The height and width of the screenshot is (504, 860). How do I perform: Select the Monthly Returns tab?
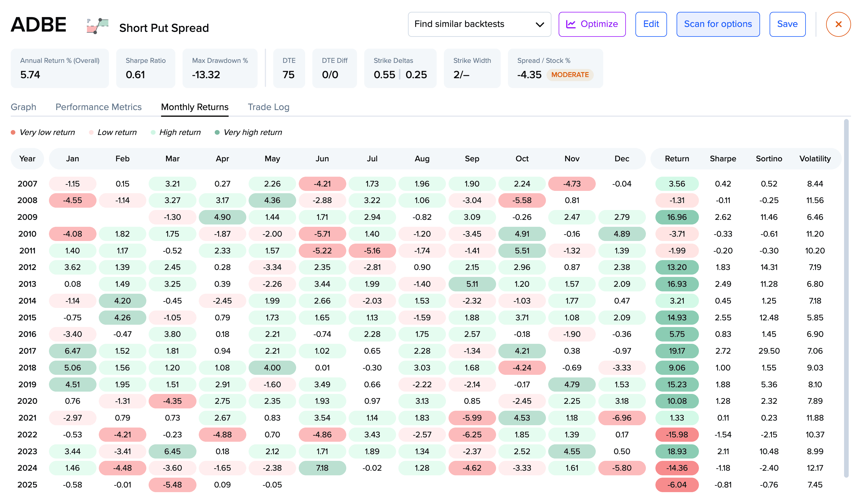pyautogui.click(x=195, y=107)
